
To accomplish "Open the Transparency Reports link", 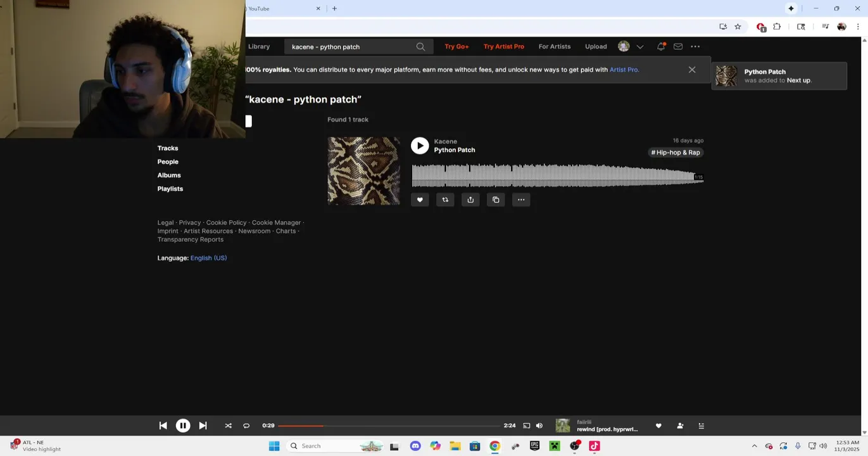I will pyautogui.click(x=191, y=239).
